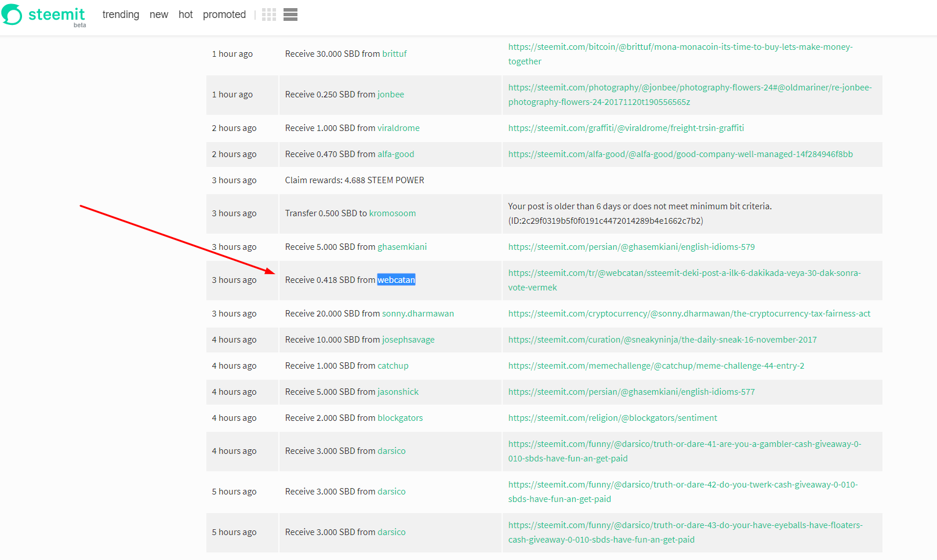Open brittuf user profile link
This screenshot has height=560, width=937.
[394, 54]
